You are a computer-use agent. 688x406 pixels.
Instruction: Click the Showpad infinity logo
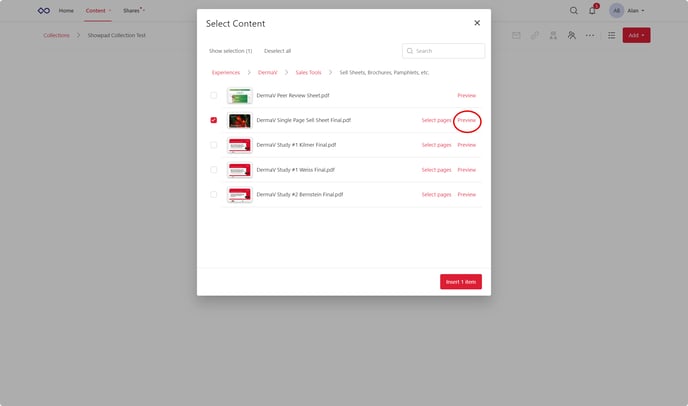pos(43,10)
